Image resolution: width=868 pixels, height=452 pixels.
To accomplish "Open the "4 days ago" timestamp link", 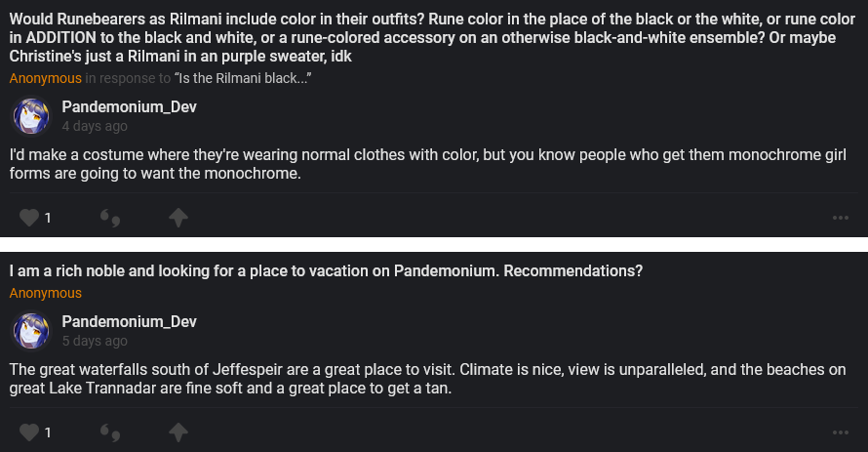I will 95,126.
